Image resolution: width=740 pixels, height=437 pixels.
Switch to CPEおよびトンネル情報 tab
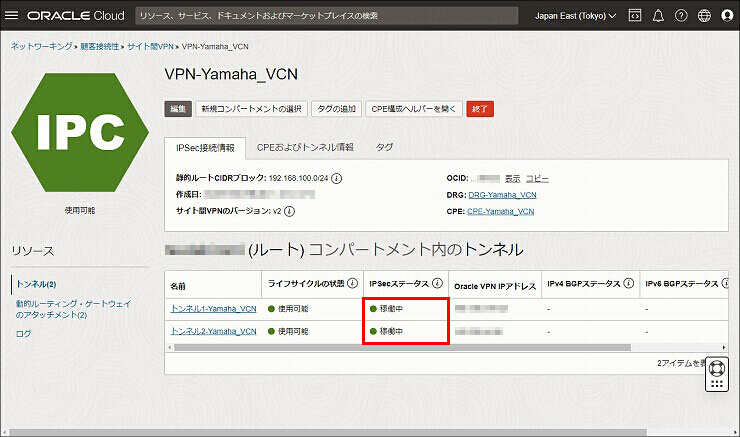coord(305,147)
